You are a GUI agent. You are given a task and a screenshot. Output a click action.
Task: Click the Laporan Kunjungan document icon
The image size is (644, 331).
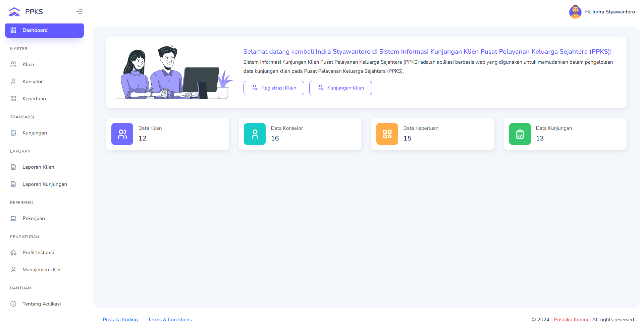pos(13,184)
